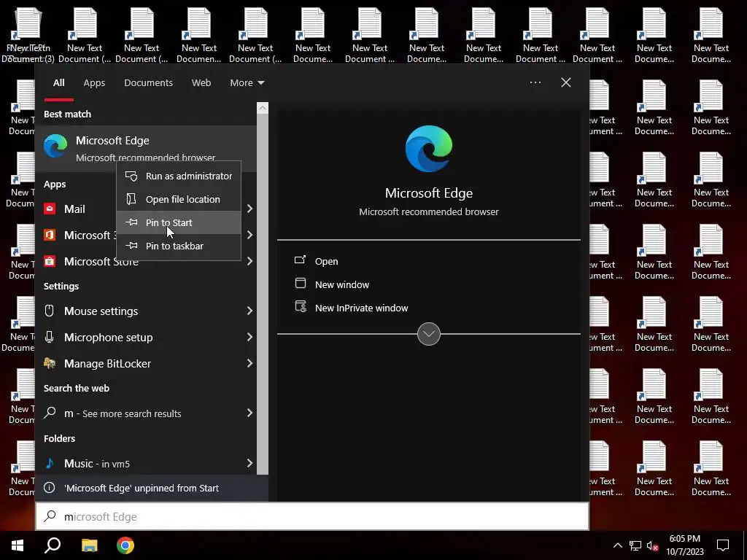Expand the Microphone setup arrow

tap(249, 337)
